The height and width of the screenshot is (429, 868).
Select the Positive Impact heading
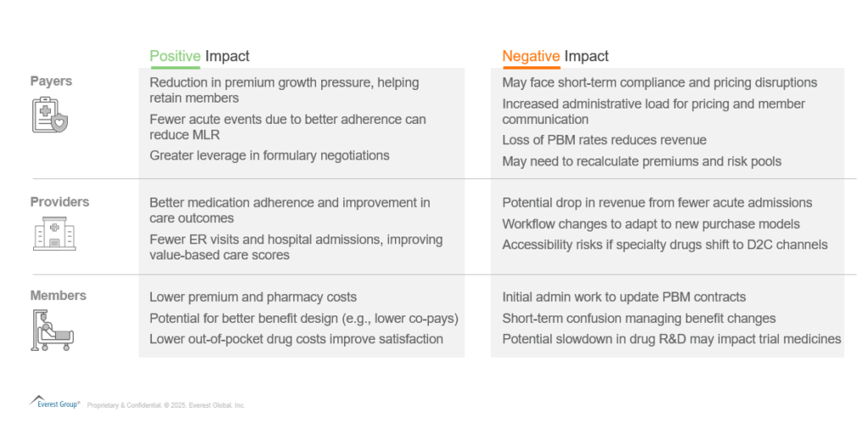click(x=199, y=56)
